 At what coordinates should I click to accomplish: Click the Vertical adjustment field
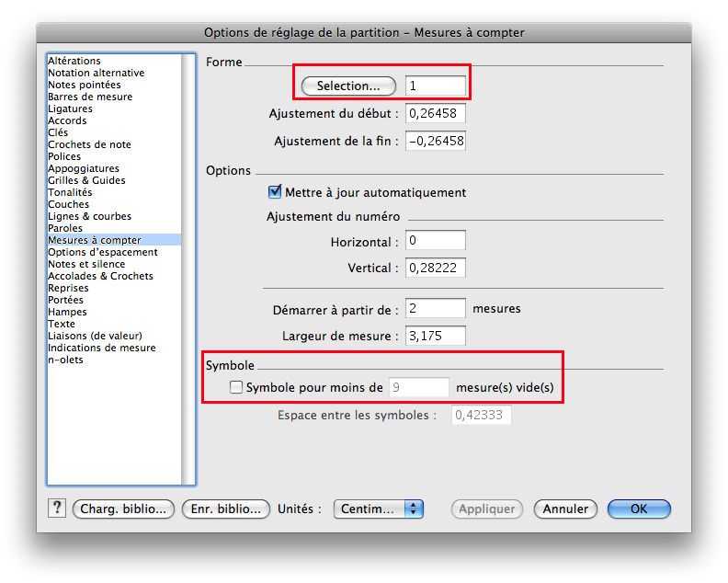[x=436, y=268]
